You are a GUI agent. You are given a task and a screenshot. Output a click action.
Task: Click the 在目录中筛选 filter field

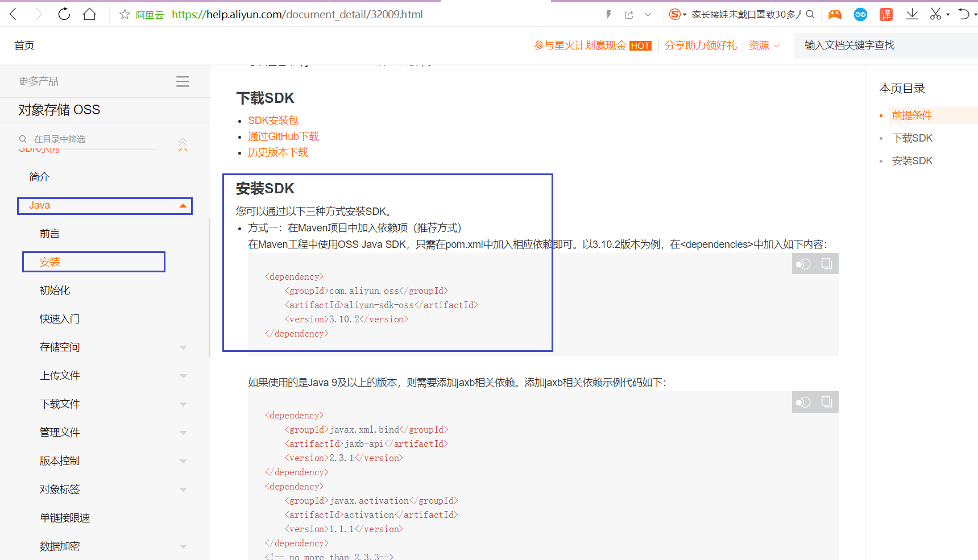click(88, 139)
